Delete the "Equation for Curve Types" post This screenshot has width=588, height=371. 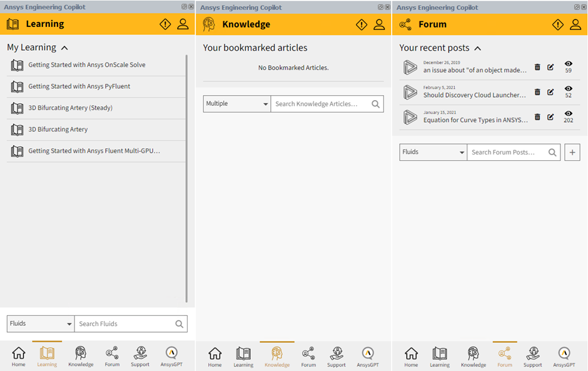tap(537, 117)
